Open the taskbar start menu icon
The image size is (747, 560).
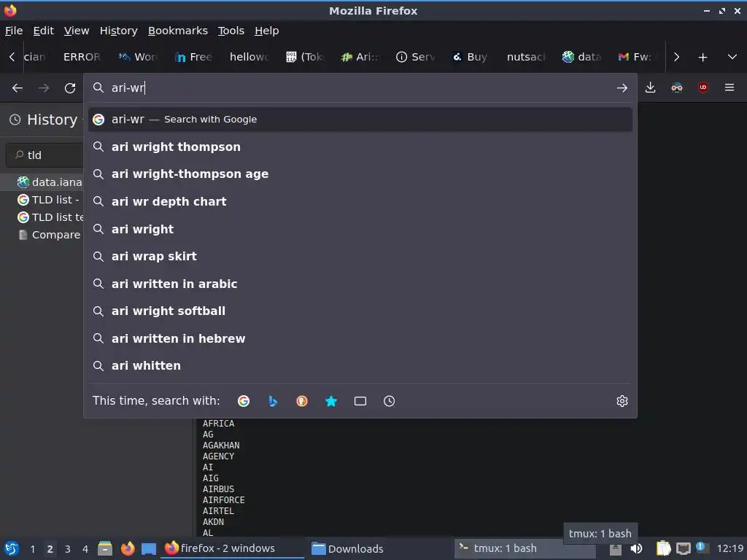(x=12, y=548)
